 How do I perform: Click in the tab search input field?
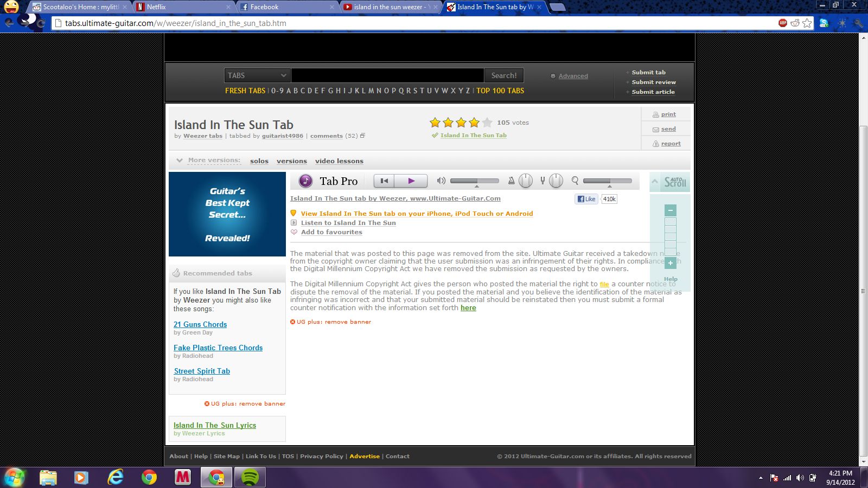(x=387, y=75)
